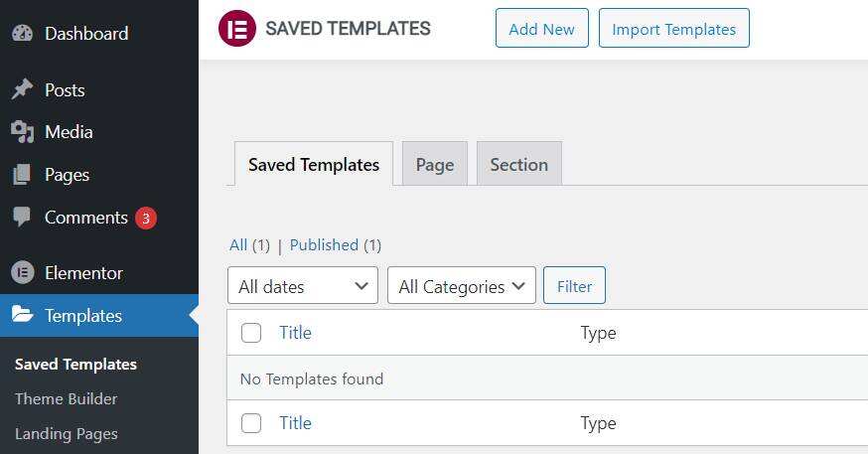
Task: Tick the select-all checkbox in footer row
Action: point(251,423)
